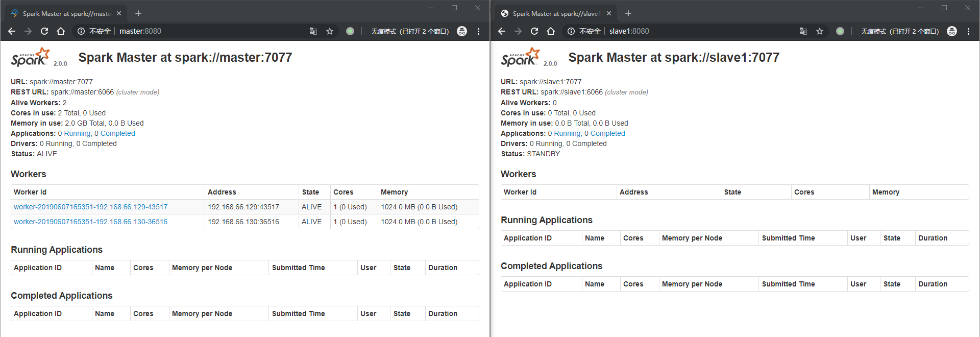Viewport: 980px width, 337px height.
Task: Translate the slave1:8080 page
Action: tap(803, 31)
